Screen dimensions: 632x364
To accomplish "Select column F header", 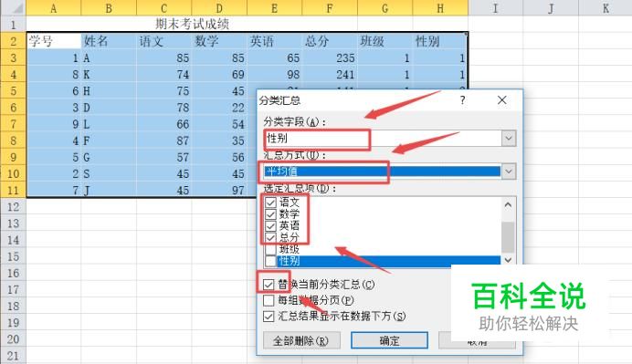I will point(330,7).
